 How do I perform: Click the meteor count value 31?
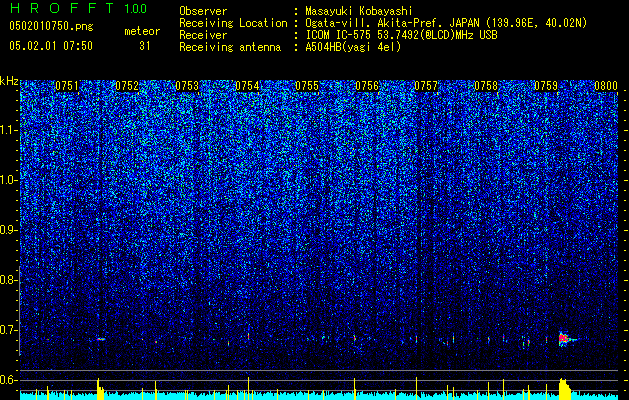click(145, 46)
